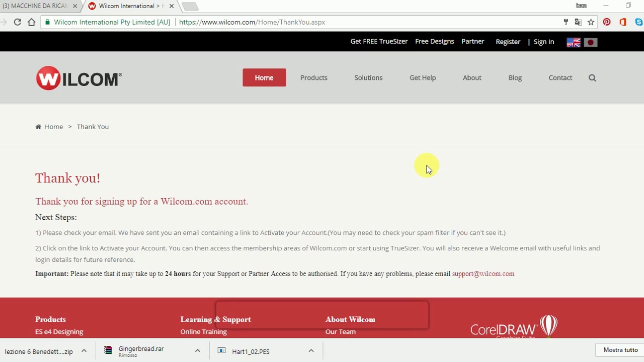644x362 pixels.
Task: Go to the browser home page icon
Action: click(x=32, y=22)
